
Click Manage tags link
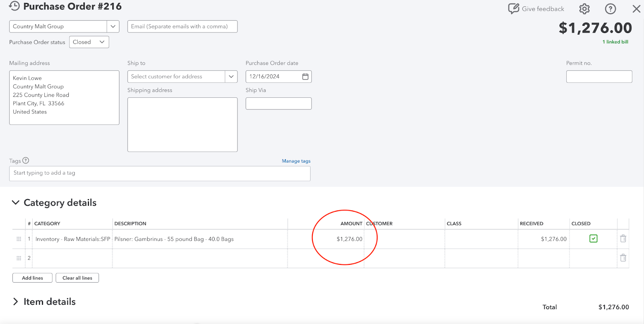[x=296, y=161]
